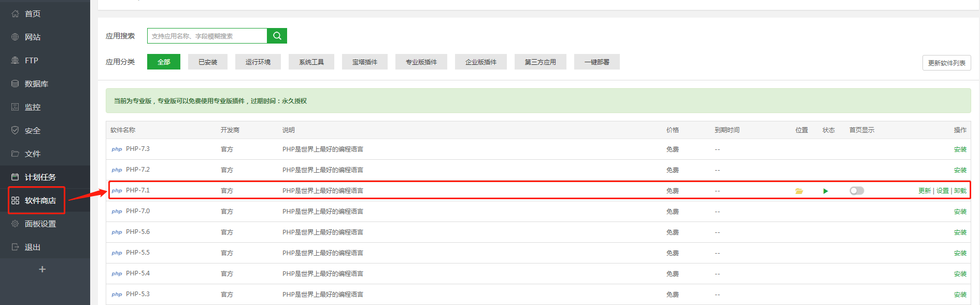Click the PHP-5.6 software name text
The height and width of the screenshot is (305, 980).
138,232
